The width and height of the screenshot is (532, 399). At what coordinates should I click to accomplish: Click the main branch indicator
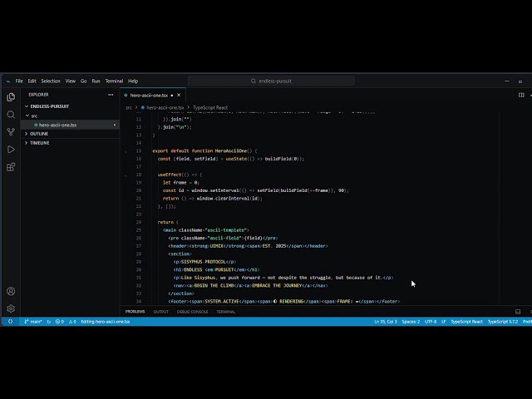(x=33, y=322)
